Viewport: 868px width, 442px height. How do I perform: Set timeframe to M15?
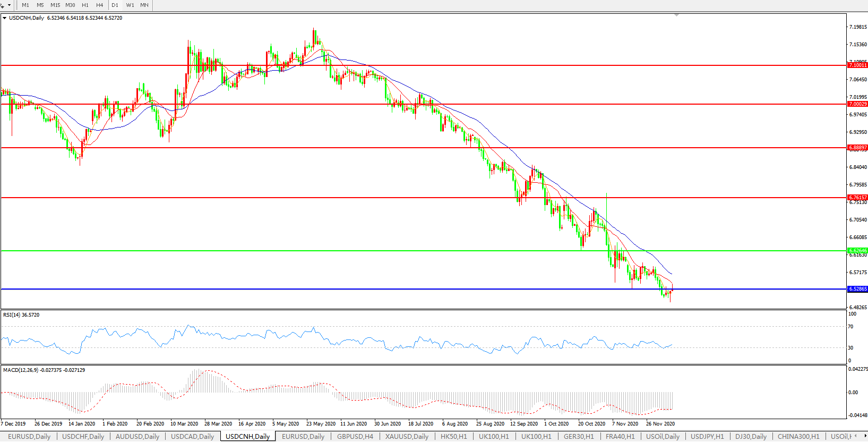pos(55,5)
